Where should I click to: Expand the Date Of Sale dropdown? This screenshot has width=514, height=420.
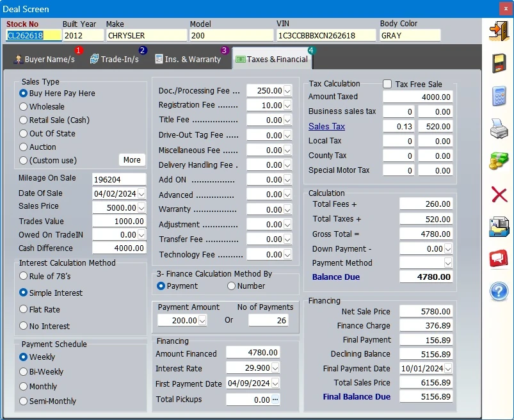point(141,193)
